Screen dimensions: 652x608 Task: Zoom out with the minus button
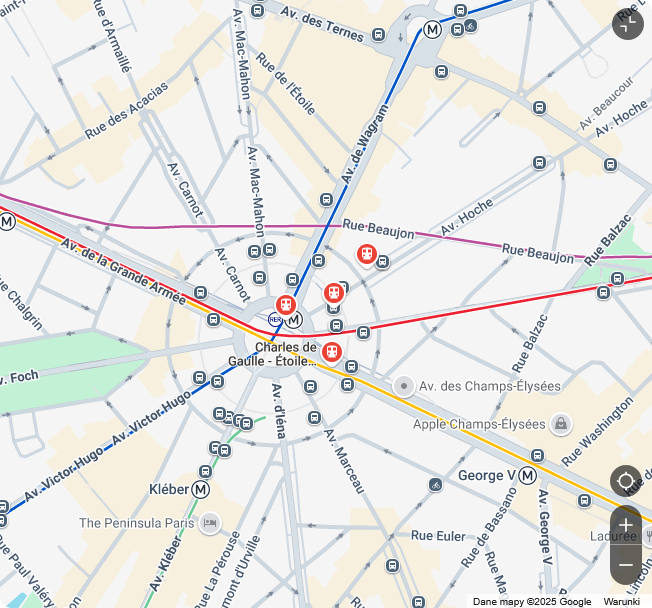click(x=625, y=565)
